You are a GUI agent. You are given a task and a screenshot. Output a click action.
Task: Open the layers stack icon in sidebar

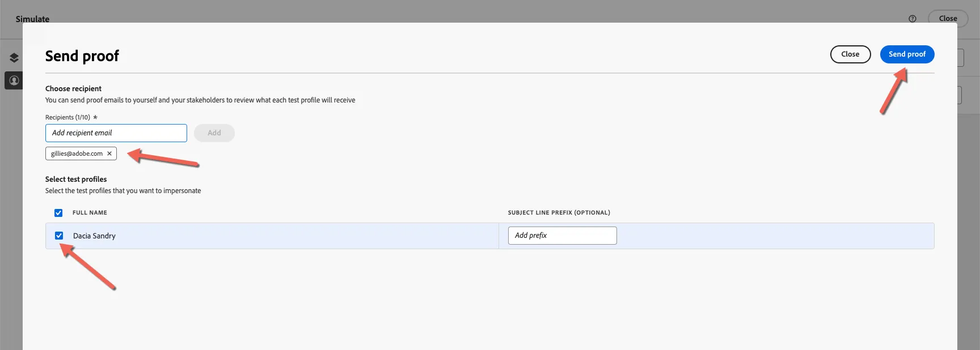tap(14, 57)
